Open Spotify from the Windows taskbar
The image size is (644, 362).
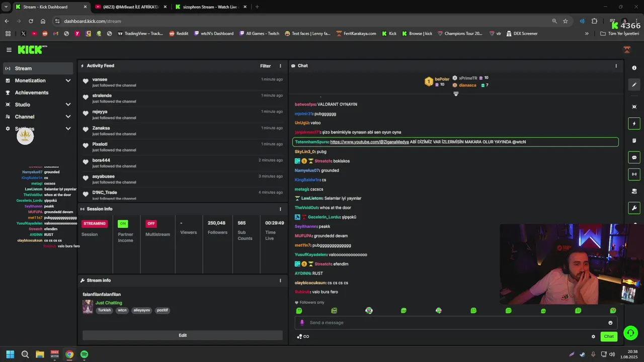coord(84,354)
